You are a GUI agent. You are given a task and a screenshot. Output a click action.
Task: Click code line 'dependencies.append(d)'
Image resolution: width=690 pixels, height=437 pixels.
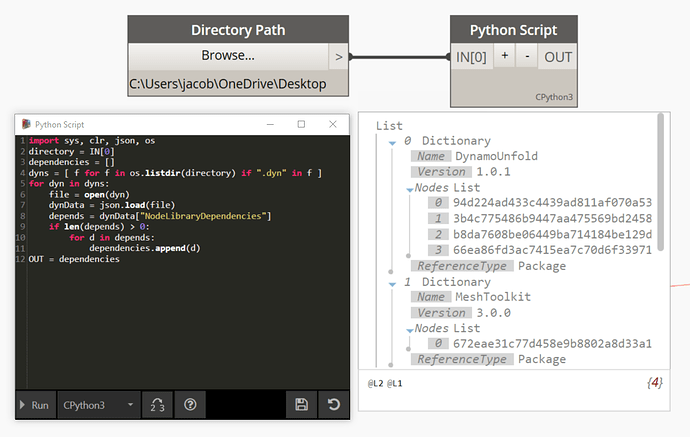tap(145, 248)
